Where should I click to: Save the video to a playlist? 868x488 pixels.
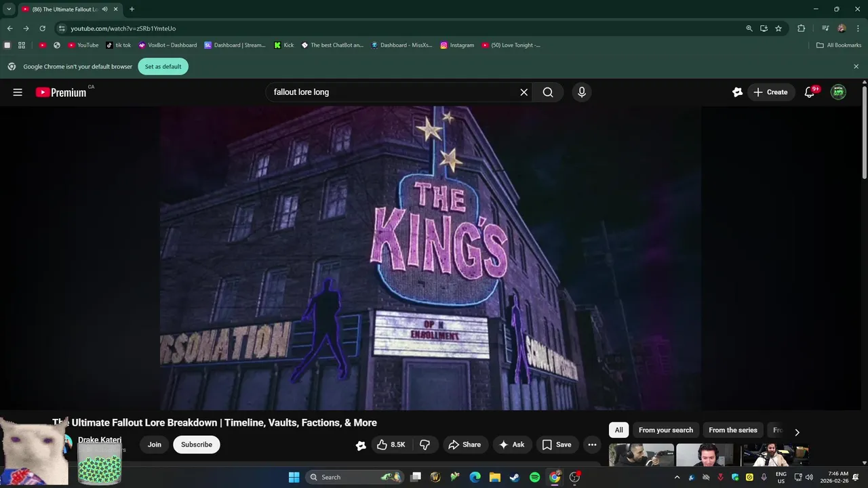click(557, 445)
